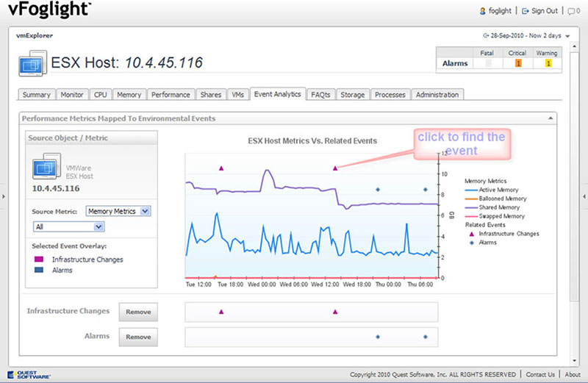This screenshot has height=383, width=588.
Task: Click the VMWare ESX Host source object icon
Action: (46, 166)
